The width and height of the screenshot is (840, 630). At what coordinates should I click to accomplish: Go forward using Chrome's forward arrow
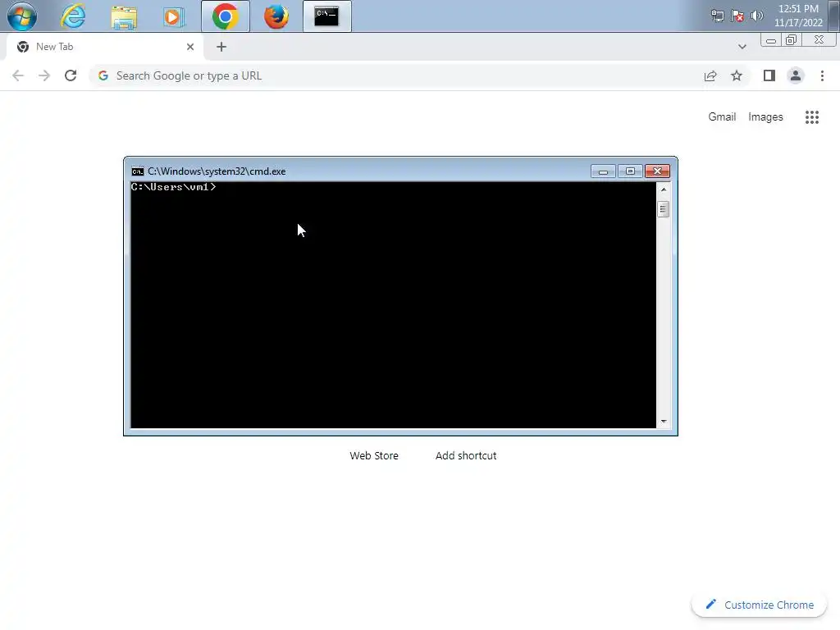[44, 75]
